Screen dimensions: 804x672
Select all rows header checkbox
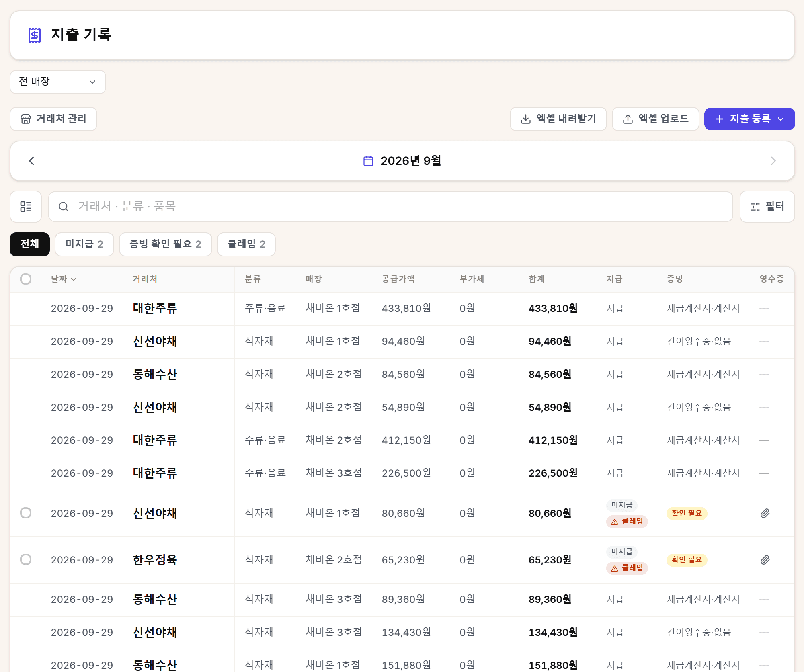tap(26, 279)
